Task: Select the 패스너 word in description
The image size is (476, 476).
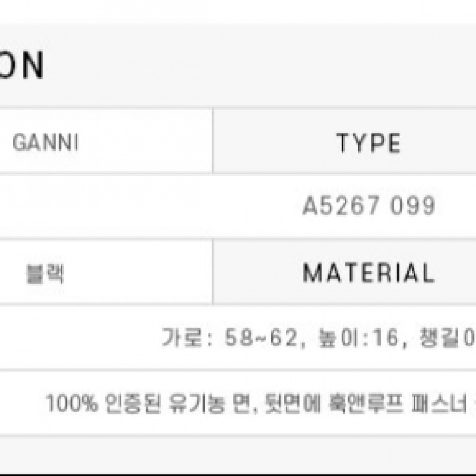Action: pos(433,404)
